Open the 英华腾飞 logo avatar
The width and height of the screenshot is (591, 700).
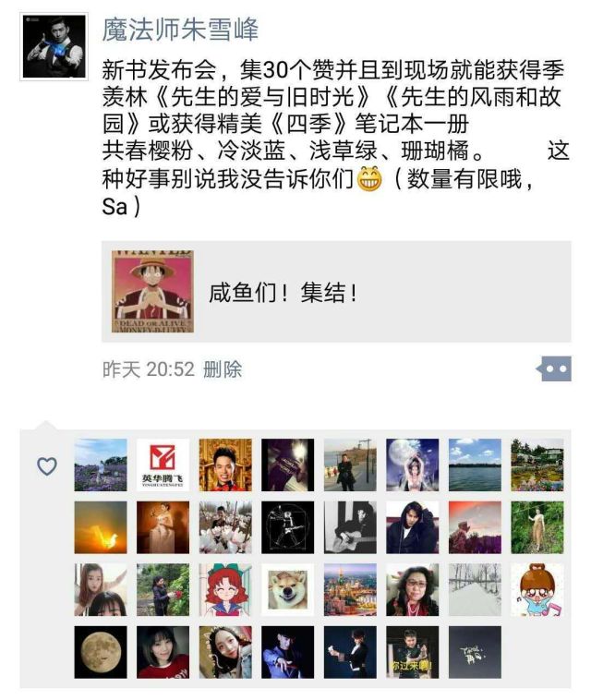pos(163,465)
